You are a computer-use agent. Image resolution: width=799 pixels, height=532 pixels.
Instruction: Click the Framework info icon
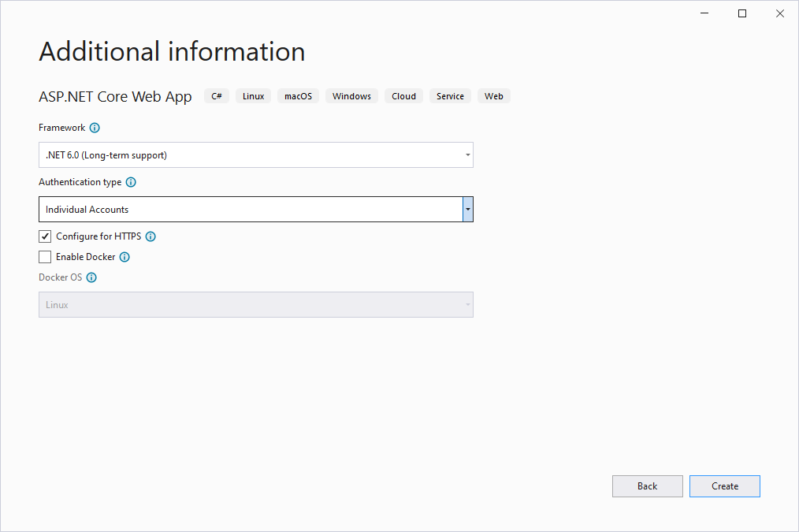pyautogui.click(x=95, y=128)
